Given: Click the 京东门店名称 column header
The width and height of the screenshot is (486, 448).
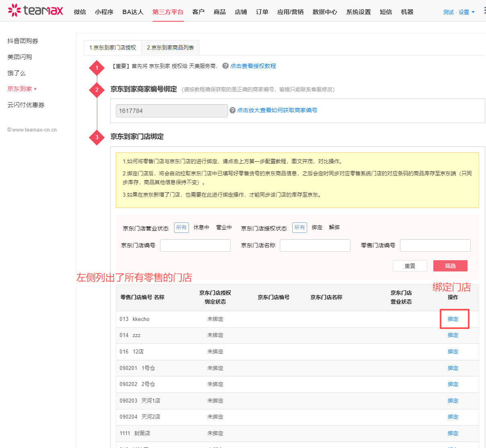Looking at the screenshot, I should [326, 297].
